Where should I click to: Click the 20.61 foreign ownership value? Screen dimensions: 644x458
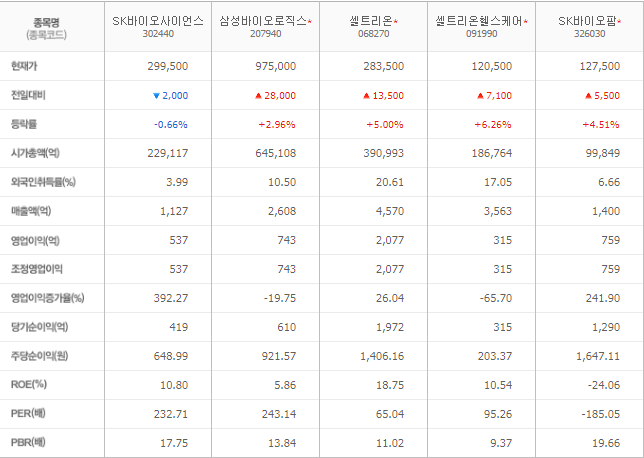point(390,182)
